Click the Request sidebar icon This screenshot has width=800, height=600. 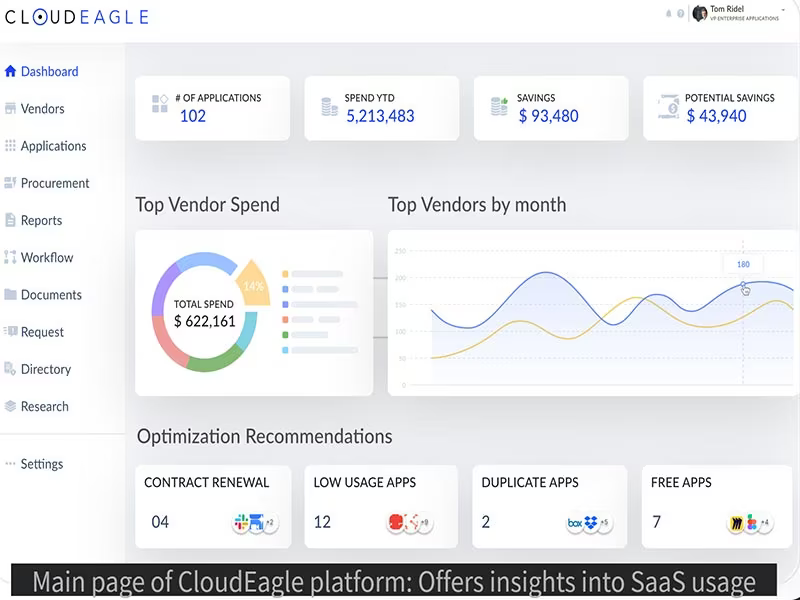[10, 332]
